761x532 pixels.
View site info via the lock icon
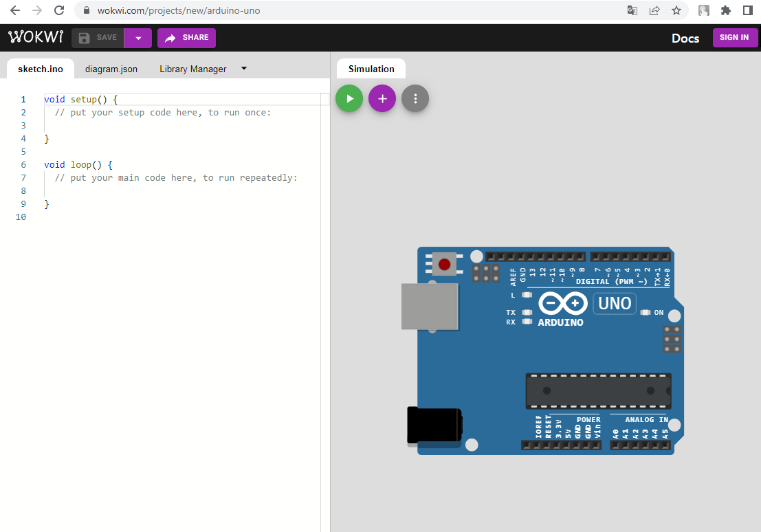coord(87,10)
